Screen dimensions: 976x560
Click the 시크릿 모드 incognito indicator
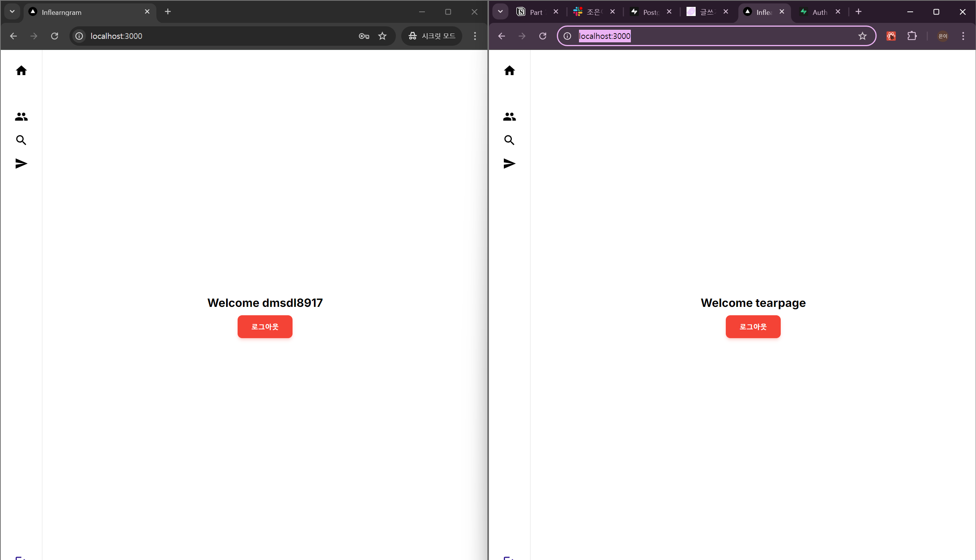pos(431,36)
